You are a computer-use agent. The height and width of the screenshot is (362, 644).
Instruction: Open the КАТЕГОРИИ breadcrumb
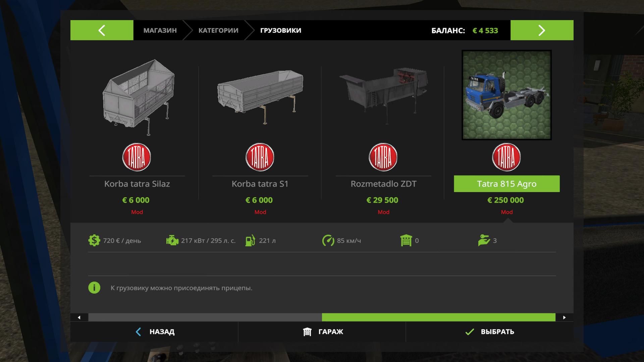pyautogui.click(x=218, y=31)
